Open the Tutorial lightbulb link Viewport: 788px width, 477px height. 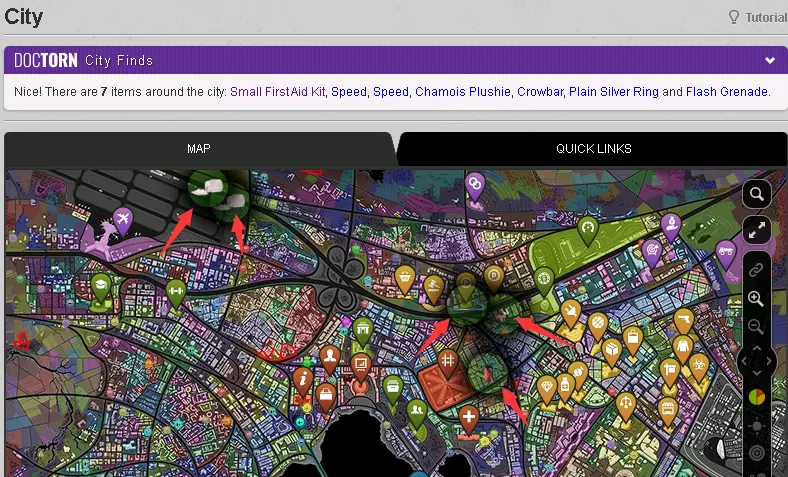pos(757,17)
